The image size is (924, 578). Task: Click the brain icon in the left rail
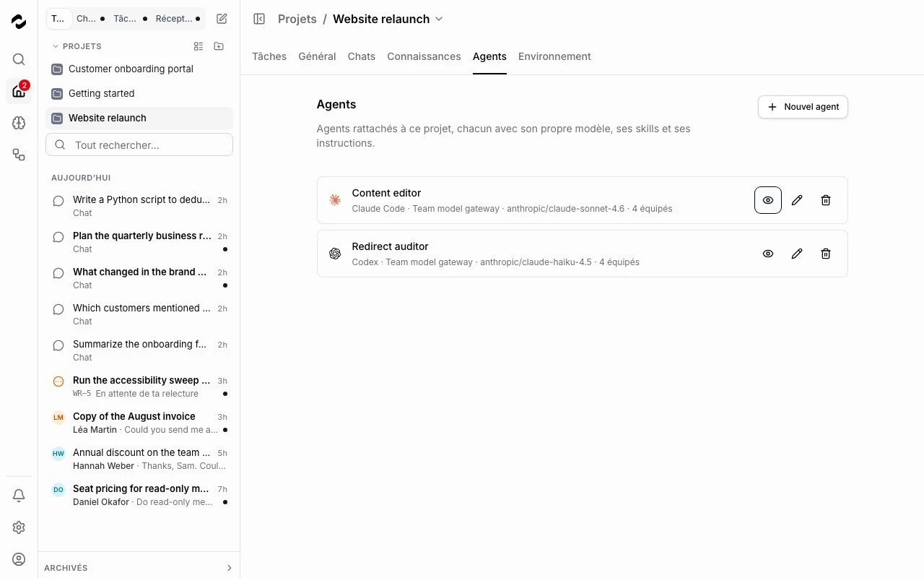(19, 123)
